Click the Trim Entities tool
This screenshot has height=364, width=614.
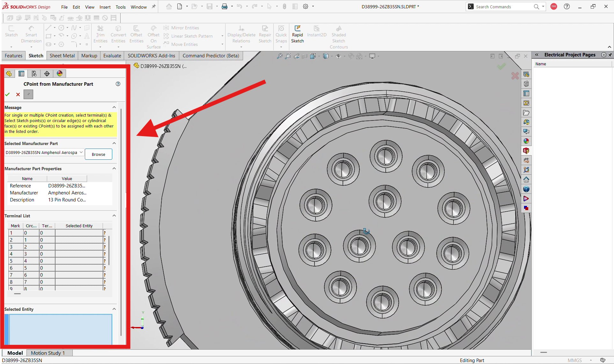(100, 34)
